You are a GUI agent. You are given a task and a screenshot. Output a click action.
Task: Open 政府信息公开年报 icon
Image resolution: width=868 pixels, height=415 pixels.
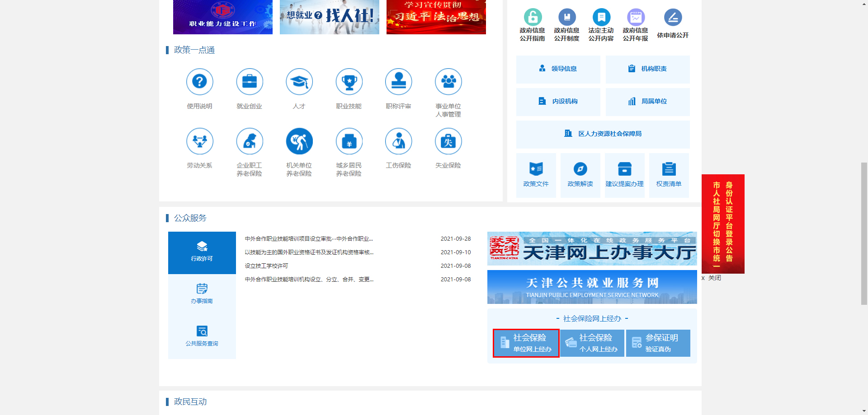click(636, 17)
